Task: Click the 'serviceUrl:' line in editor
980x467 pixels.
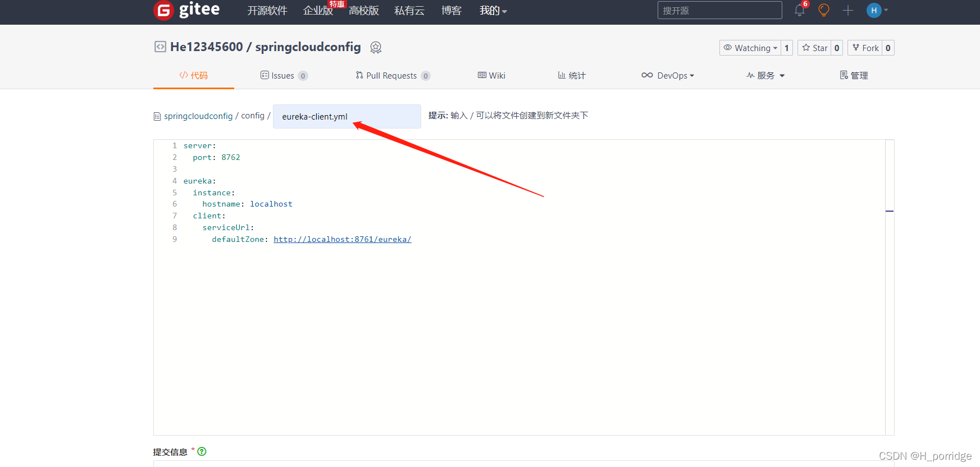Action: (x=229, y=227)
